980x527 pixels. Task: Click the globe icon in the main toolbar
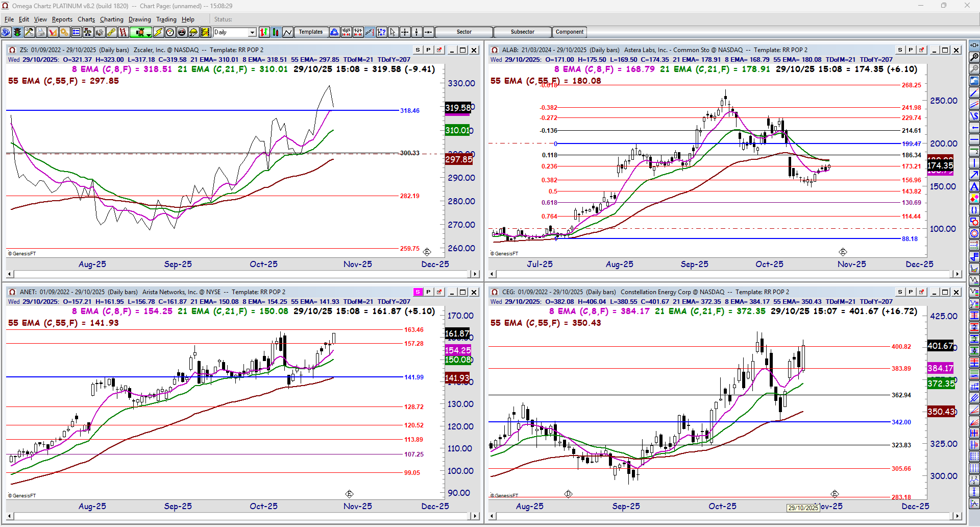[6, 32]
